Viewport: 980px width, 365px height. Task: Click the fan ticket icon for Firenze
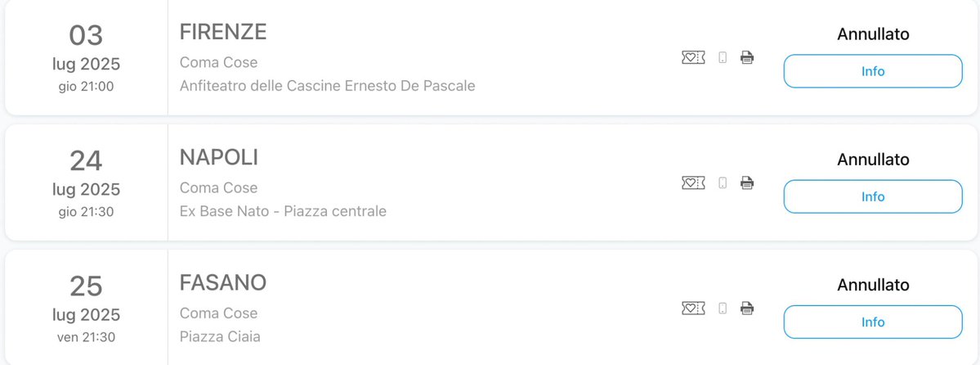[x=693, y=57]
